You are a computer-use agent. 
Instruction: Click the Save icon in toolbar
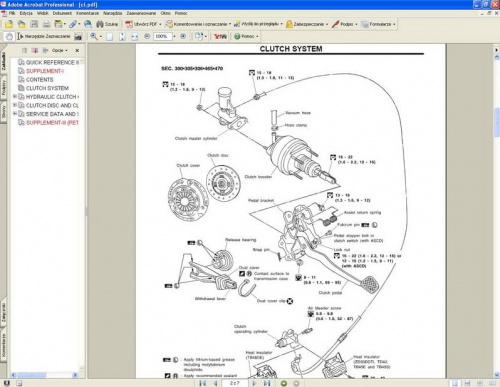(34, 24)
